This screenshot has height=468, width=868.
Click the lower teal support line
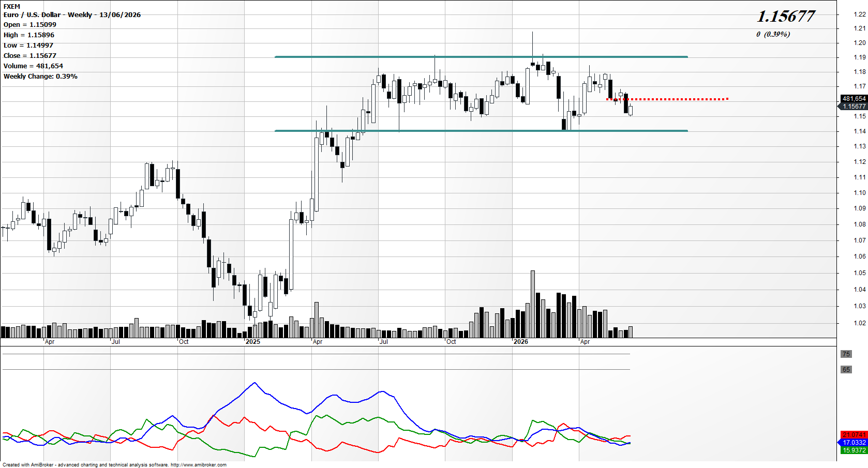click(481, 131)
